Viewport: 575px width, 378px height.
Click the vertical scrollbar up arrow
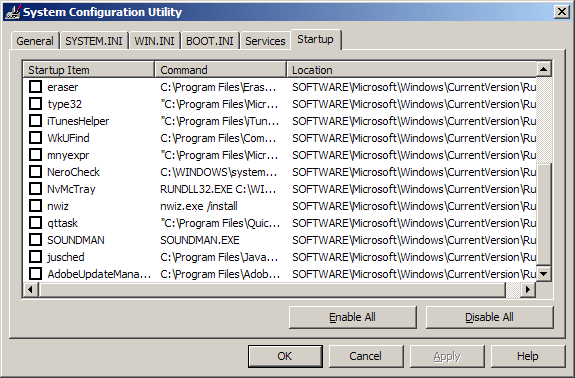pyautogui.click(x=543, y=69)
